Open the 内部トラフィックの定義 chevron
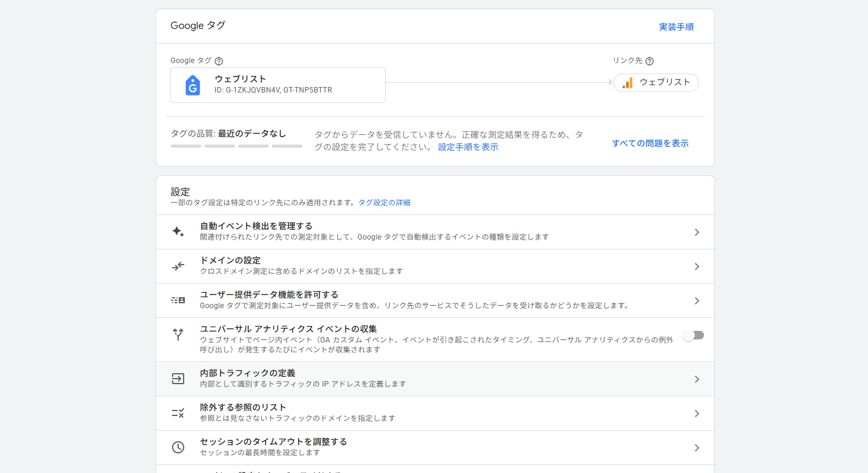Viewport: 868px width, 473px height. click(697, 379)
